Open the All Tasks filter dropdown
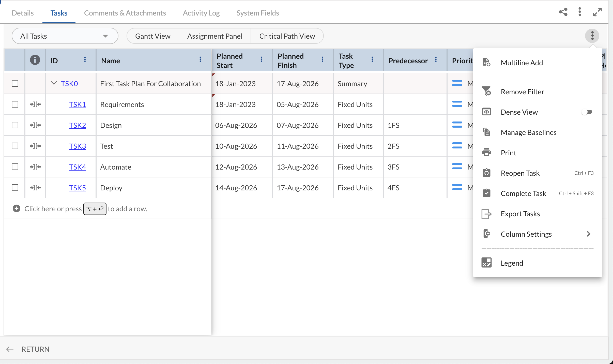The image size is (613, 364). tap(65, 36)
